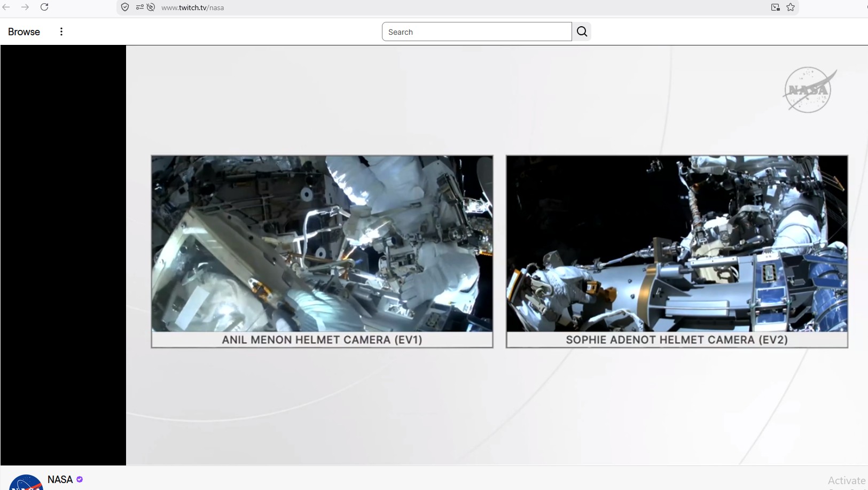Click the purple verified badge beside NASA
The height and width of the screenshot is (490, 868).
80,479
